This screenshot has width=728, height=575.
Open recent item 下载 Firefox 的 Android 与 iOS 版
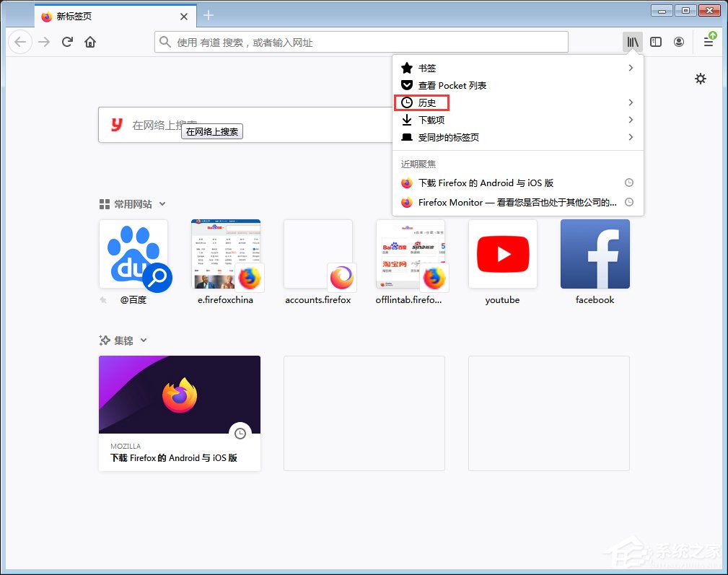pyautogui.click(x=517, y=183)
